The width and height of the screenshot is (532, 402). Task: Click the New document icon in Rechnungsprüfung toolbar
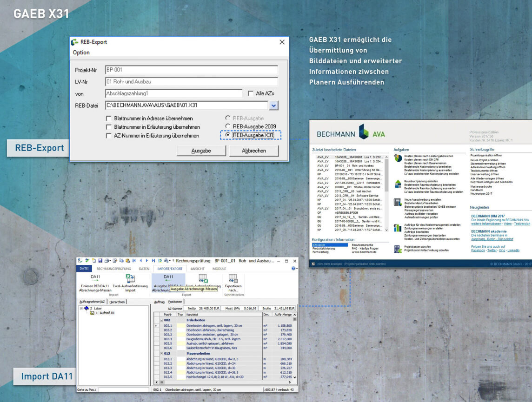94,261
